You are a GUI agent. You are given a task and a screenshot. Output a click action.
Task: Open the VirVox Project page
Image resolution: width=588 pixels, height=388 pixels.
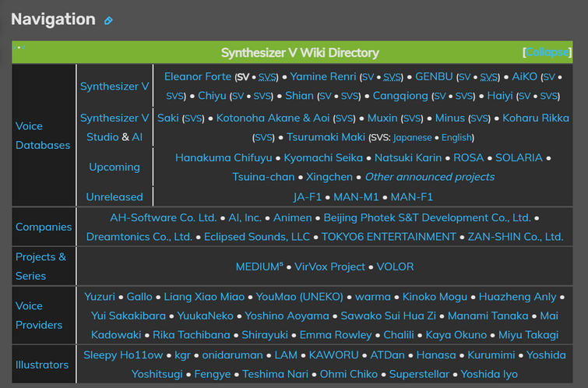click(x=329, y=266)
